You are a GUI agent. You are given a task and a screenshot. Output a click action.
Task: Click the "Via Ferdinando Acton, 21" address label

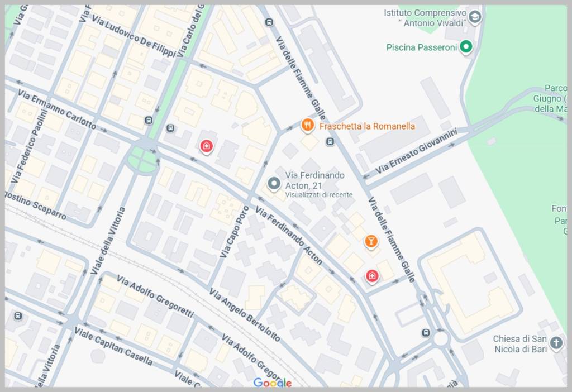[x=315, y=180]
